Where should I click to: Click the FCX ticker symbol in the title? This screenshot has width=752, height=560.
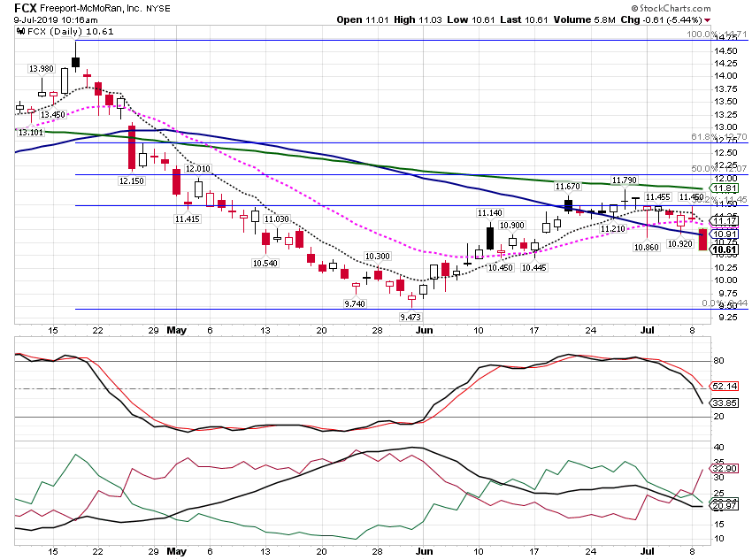25,8
